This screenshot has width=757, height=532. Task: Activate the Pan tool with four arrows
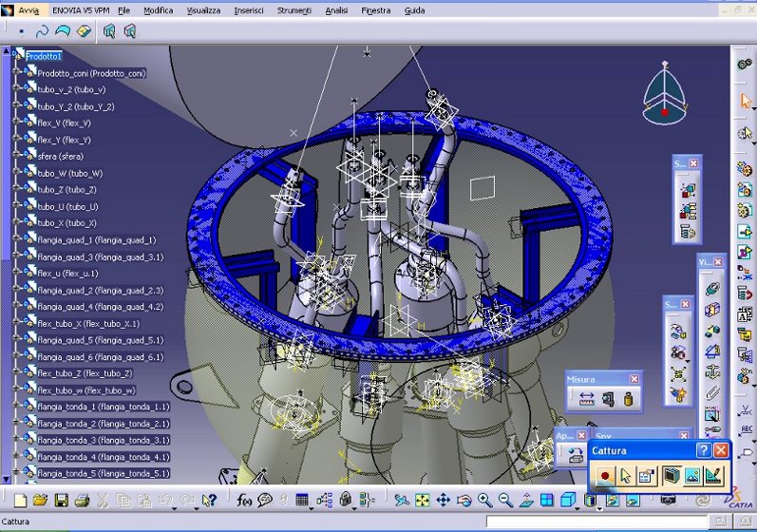(444, 500)
